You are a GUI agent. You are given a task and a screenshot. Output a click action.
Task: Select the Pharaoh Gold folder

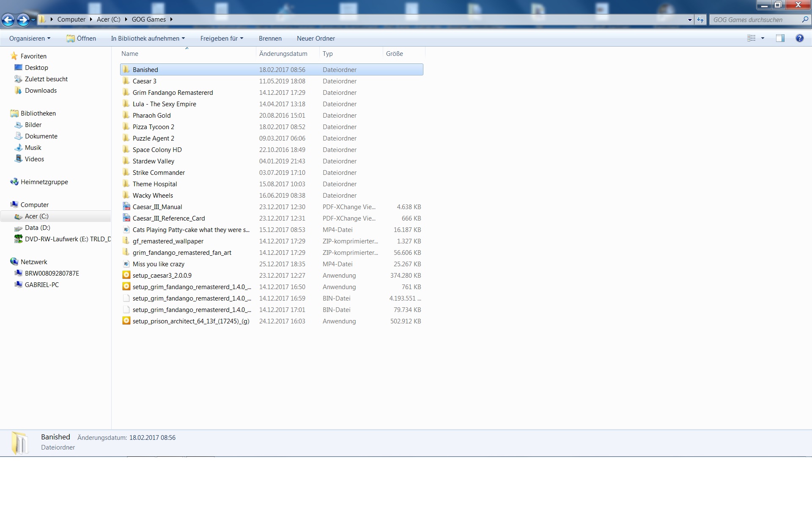coord(272,115)
